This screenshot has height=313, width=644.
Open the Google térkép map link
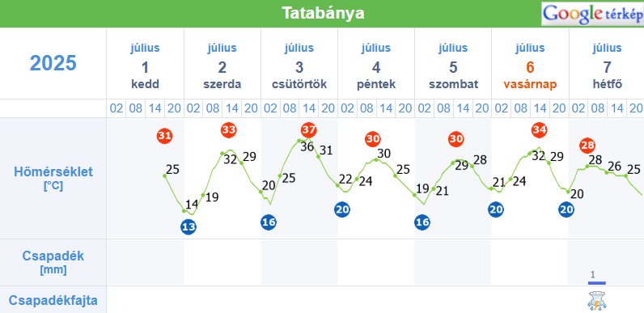pyautogui.click(x=593, y=14)
